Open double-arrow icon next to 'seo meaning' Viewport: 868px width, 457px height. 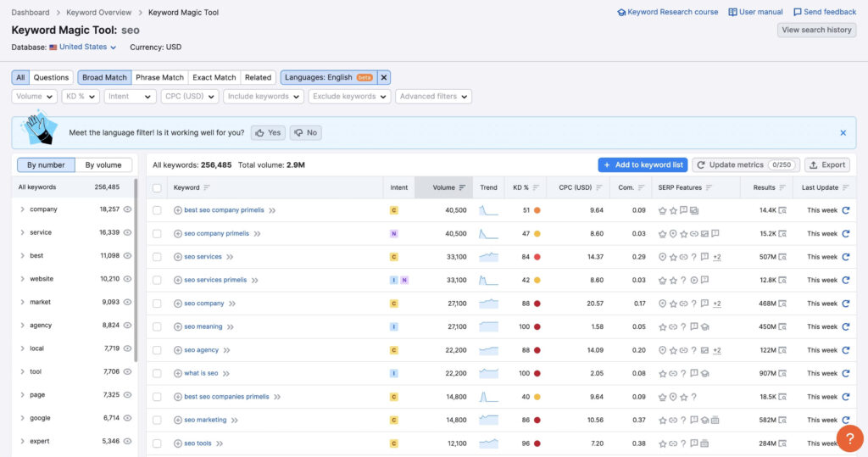[x=231, y=326]
